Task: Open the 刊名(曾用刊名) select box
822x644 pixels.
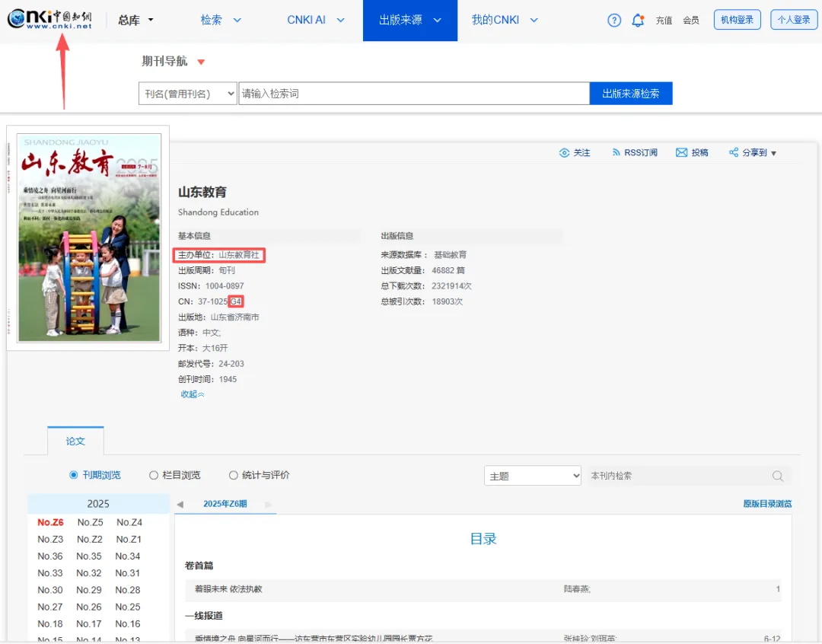Action: pyautogui.click(x=188, y=94)
